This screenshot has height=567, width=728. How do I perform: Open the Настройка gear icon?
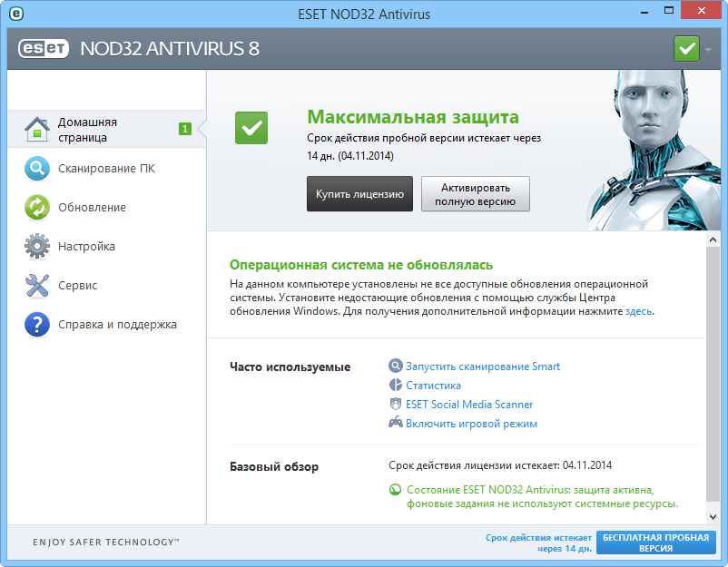36,246
